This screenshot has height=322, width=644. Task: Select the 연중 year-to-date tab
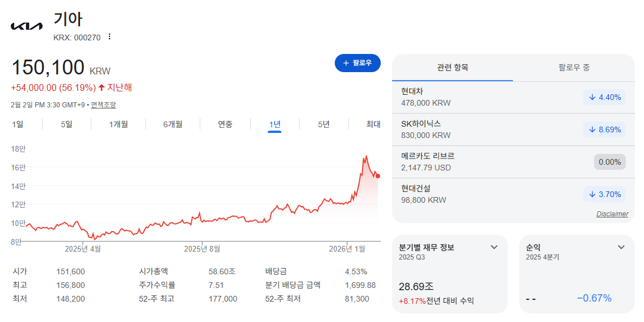(225, 124)
